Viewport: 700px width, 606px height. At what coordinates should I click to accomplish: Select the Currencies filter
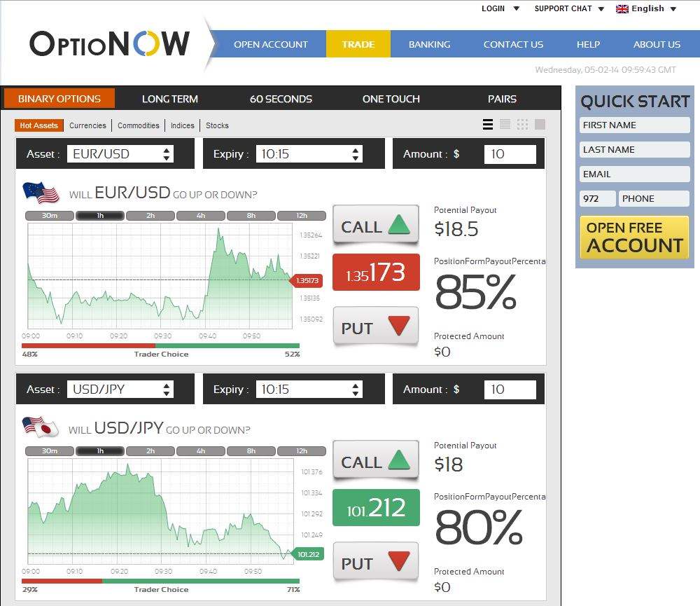click(87, 125)
